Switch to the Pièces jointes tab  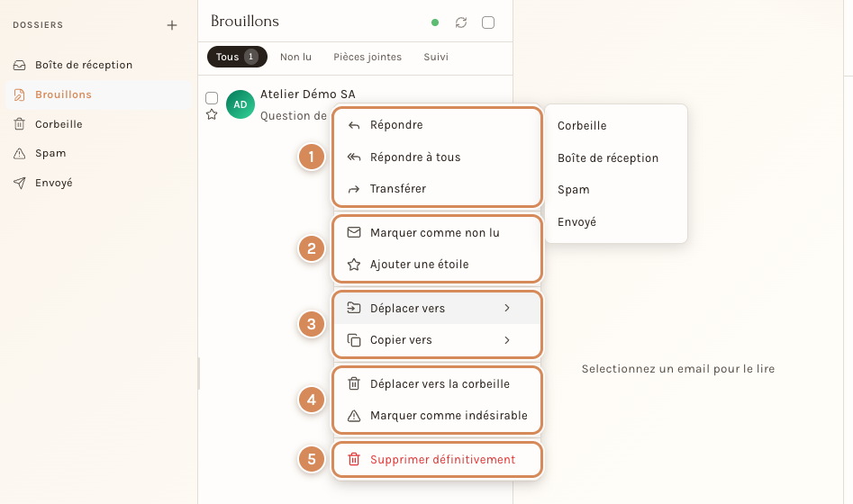point(368,57)
